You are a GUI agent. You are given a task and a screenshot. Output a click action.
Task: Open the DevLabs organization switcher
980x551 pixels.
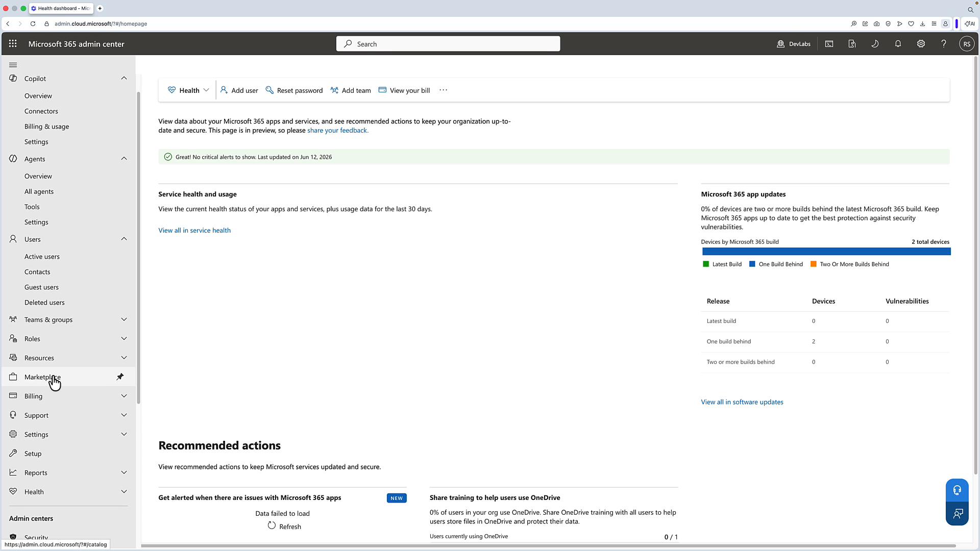[794, 44]
